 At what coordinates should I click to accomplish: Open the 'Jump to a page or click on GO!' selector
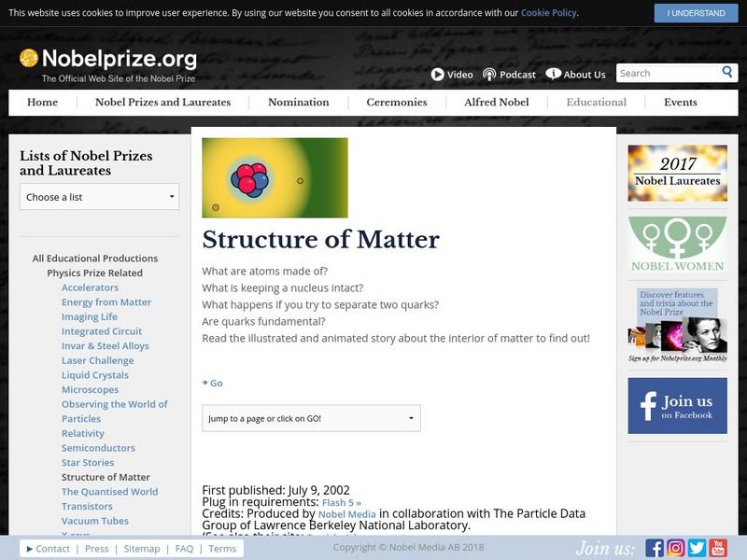coord(312,418)
